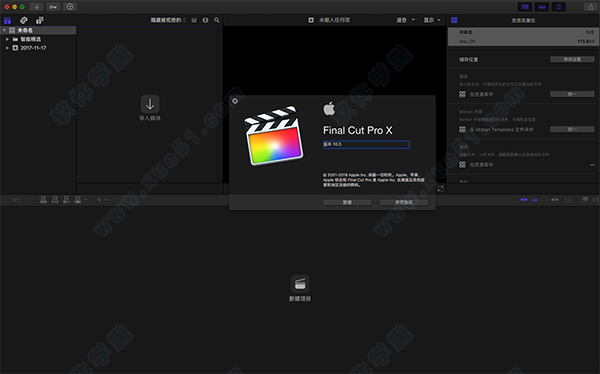The height and width of the screenshot is (374, 600).
Task: Click the large Import Media arrow icon
Action: tap(150, 104)
